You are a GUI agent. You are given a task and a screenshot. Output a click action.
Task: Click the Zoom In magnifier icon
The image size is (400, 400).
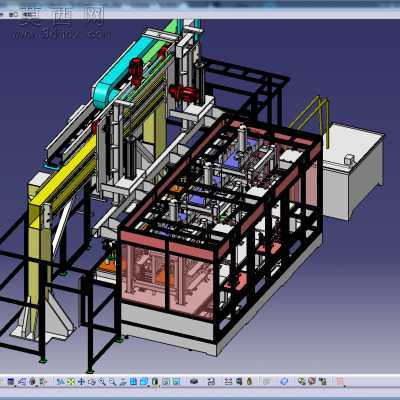(102, 382)
